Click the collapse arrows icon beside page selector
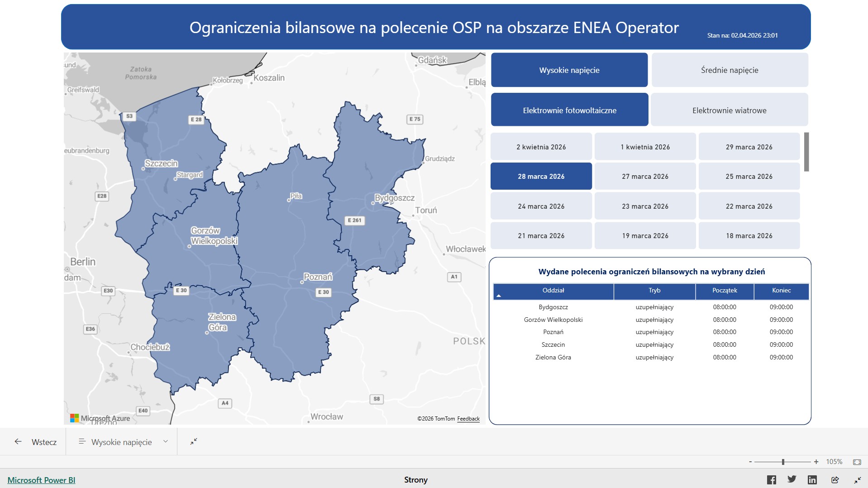Screen dimensions: 868x488 (x=194, y=441)
